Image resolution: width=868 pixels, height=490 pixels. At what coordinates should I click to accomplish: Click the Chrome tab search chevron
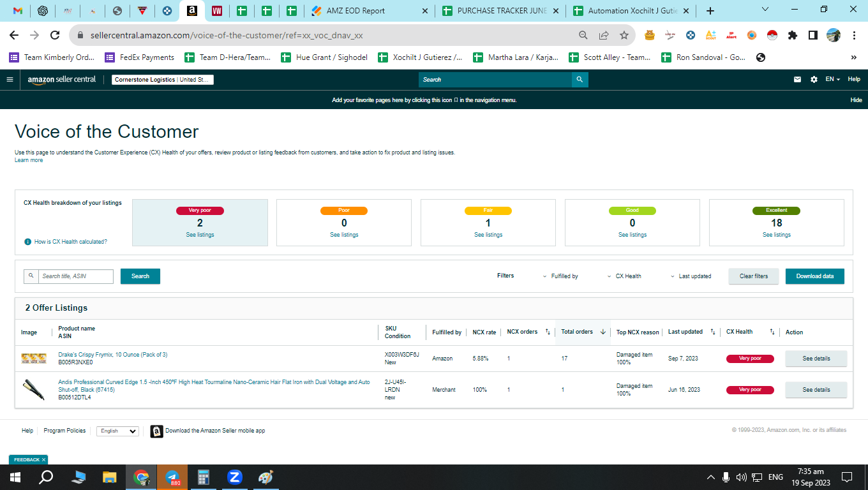[x=767, y=10]
